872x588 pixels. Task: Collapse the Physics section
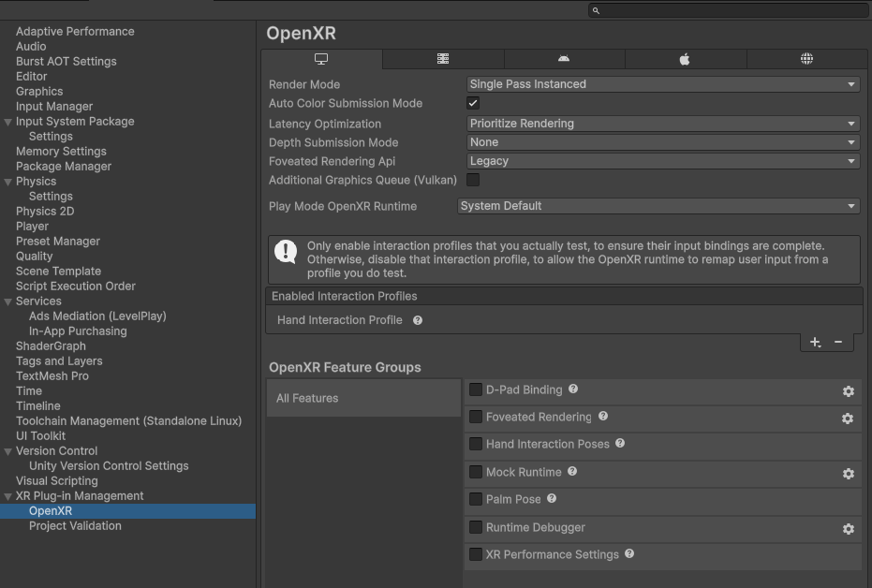pyautogui.click(x=7, y=182)
